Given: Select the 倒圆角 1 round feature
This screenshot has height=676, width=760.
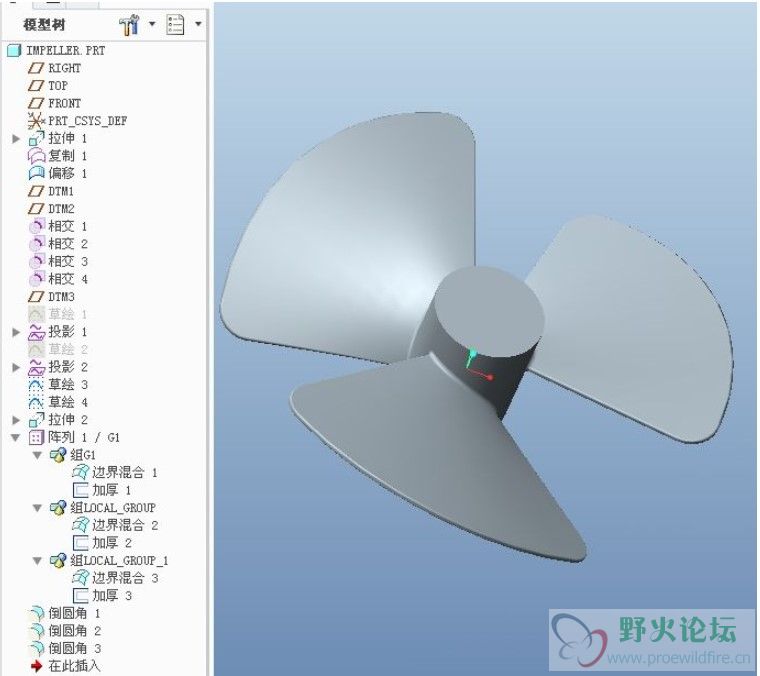Looking at the screenshot, I should [x=64, y=613].
